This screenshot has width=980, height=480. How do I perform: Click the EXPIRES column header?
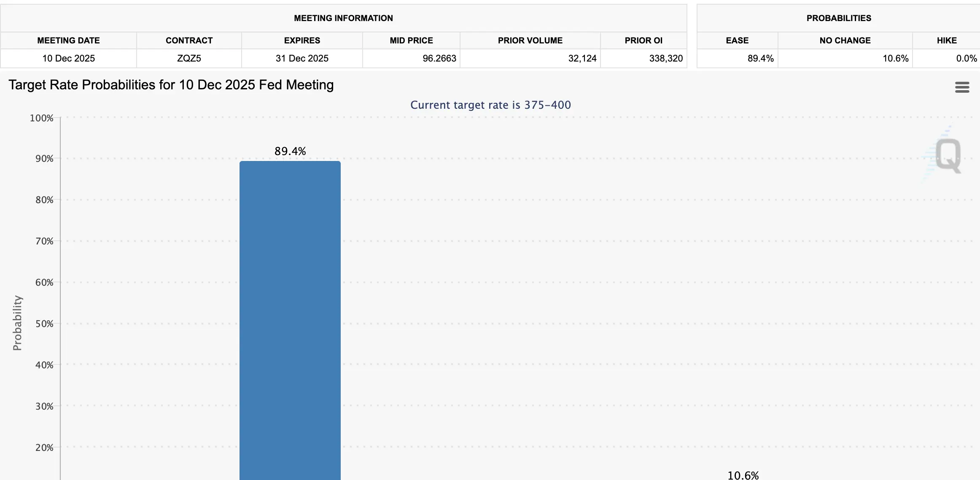pos(302,40)
